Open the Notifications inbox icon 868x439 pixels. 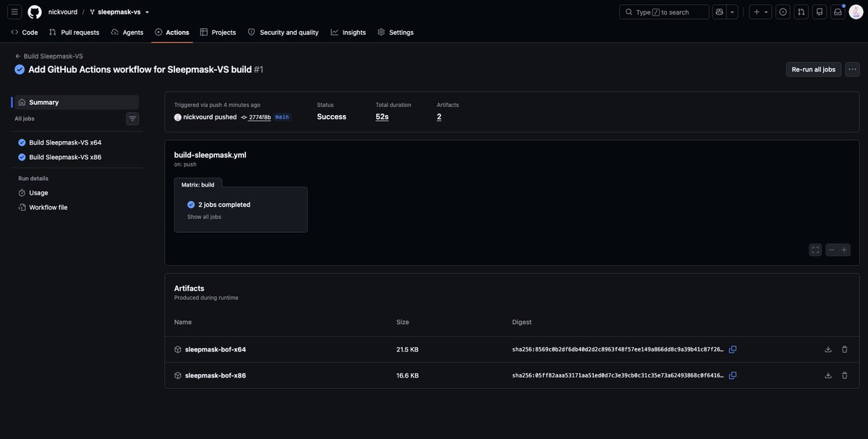tap(838, 12)
